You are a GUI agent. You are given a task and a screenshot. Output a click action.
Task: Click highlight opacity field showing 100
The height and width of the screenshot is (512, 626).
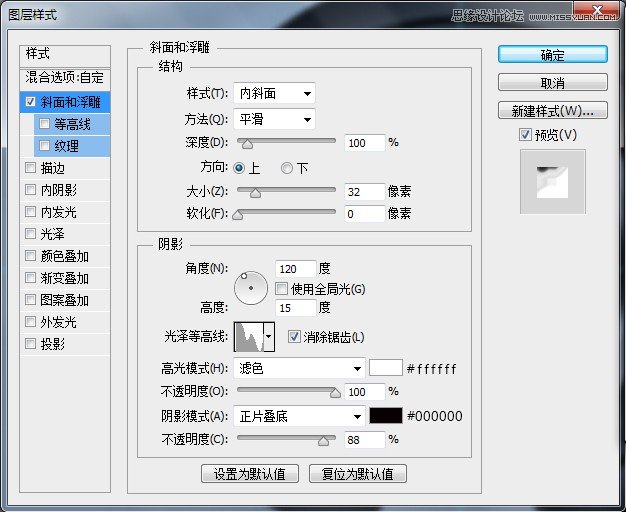pyautogui.click(x=365, y=392)
